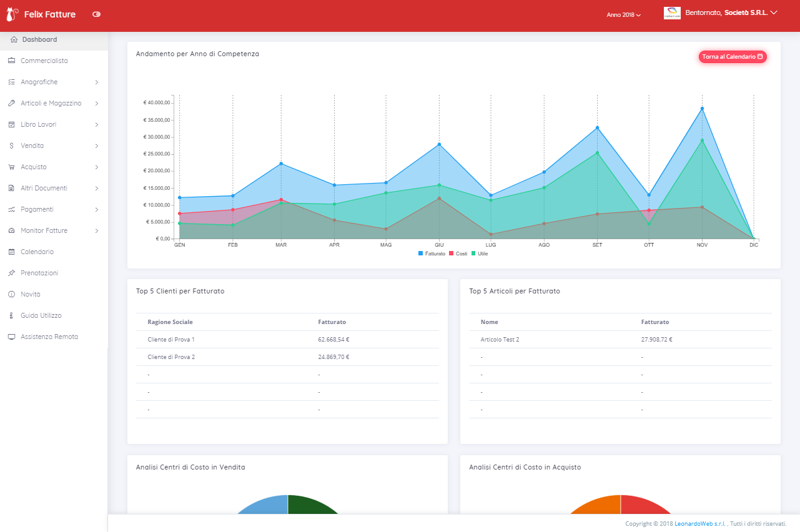Click the Vendita dollar icon

tap(11, 145)
